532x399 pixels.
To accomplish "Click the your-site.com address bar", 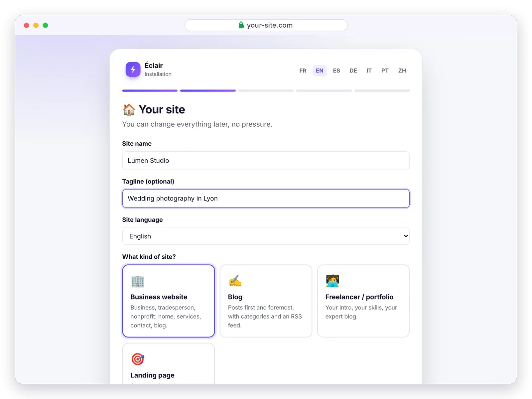I will (x=266, y=25).
